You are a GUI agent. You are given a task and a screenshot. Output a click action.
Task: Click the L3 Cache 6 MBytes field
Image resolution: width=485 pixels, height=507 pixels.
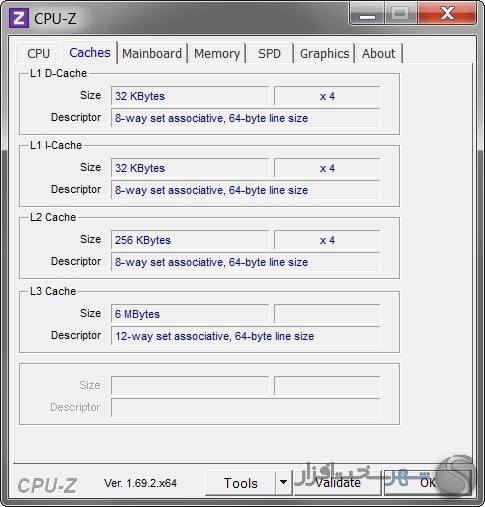click(x=190, y=314)
